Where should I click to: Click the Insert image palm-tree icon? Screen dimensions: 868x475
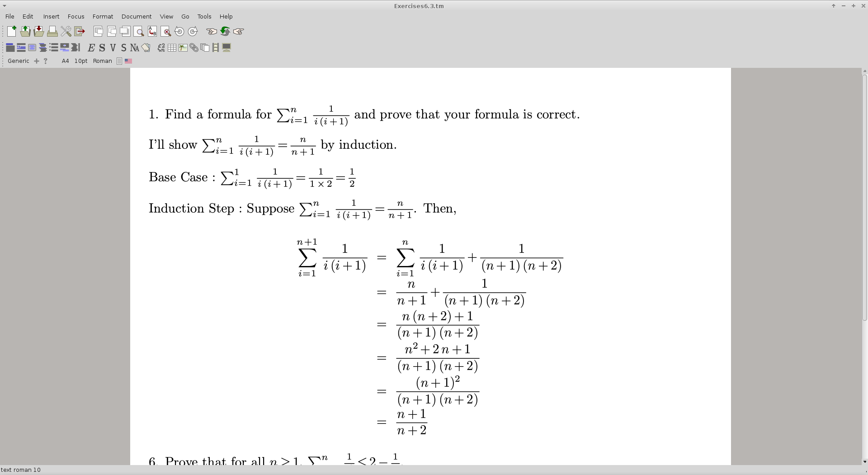183,47
